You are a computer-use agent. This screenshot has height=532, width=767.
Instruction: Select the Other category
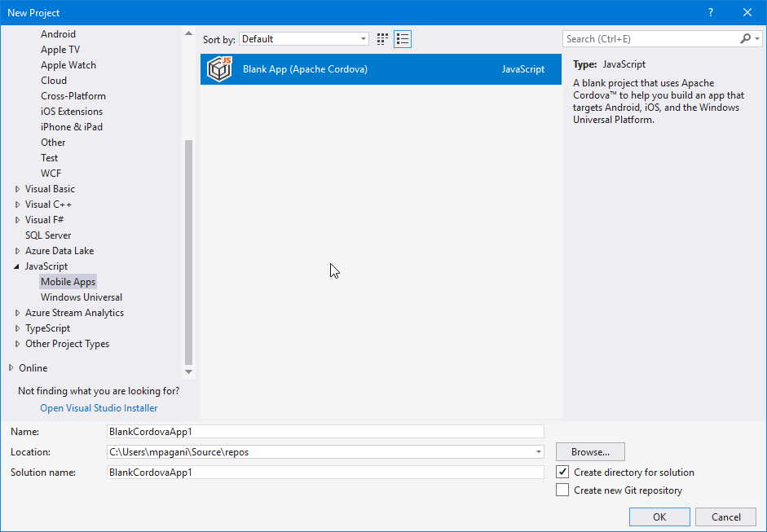coord(53,143)
